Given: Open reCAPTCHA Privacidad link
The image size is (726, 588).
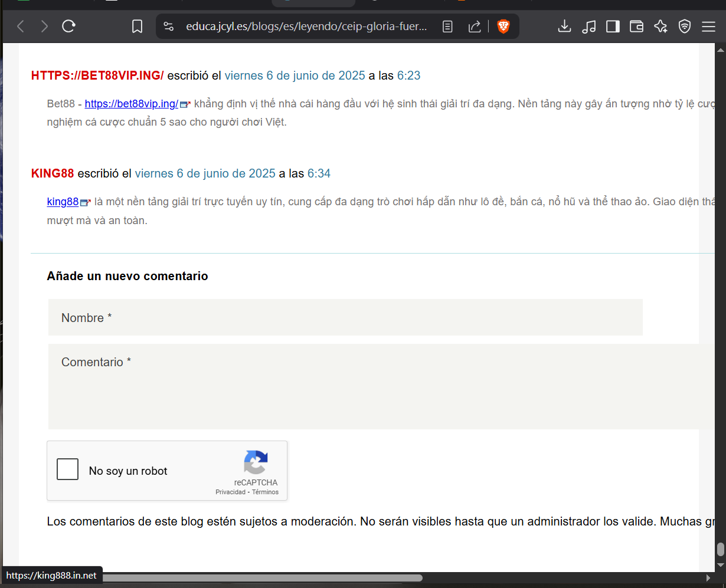Looking at the screenshot, I should (x=230, y=492).
